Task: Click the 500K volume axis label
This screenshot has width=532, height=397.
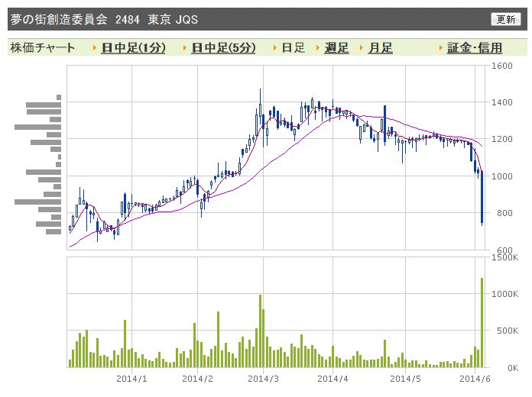Action: pos(508,331)
